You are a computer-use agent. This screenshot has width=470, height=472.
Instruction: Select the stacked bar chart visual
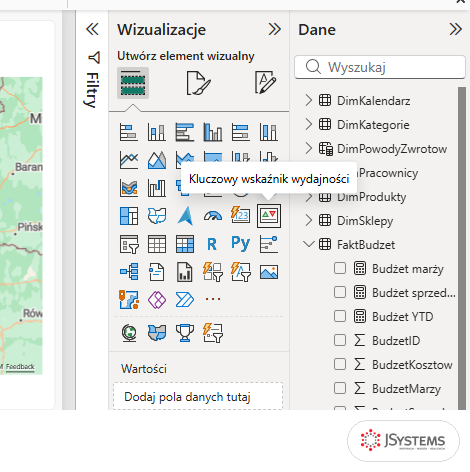pos(129,132)
